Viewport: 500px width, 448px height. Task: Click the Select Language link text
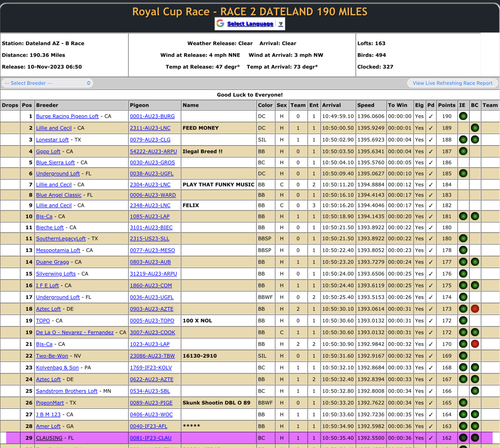click(x=250, y=24)
